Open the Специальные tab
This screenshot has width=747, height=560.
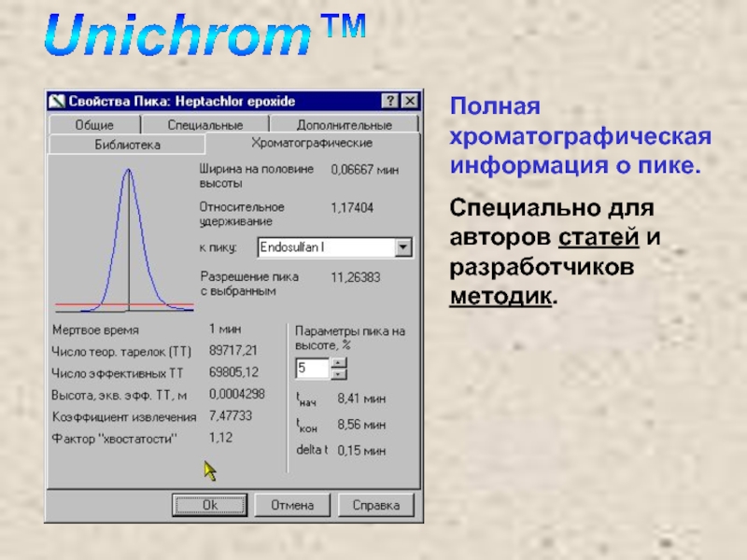pos(205,125)
